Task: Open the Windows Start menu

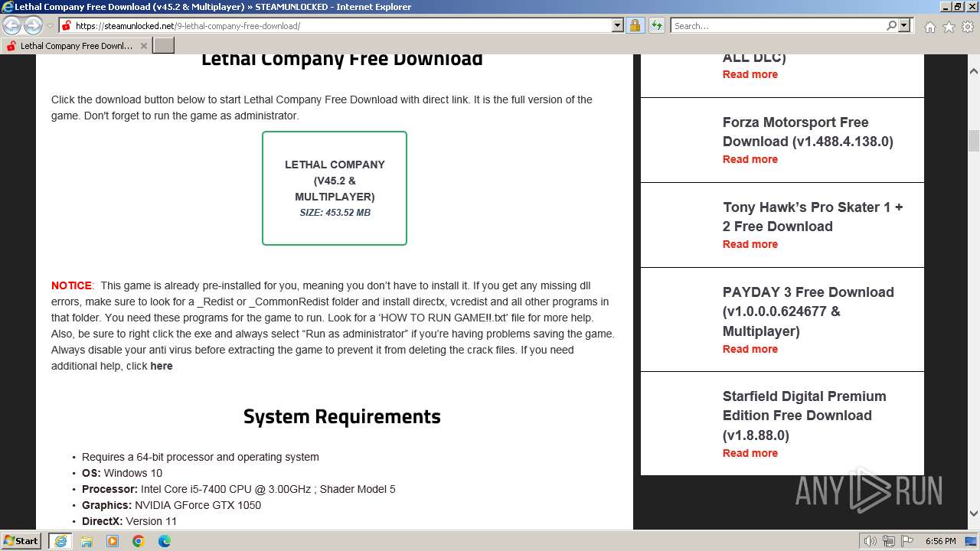Action: [x=21, y=540]
